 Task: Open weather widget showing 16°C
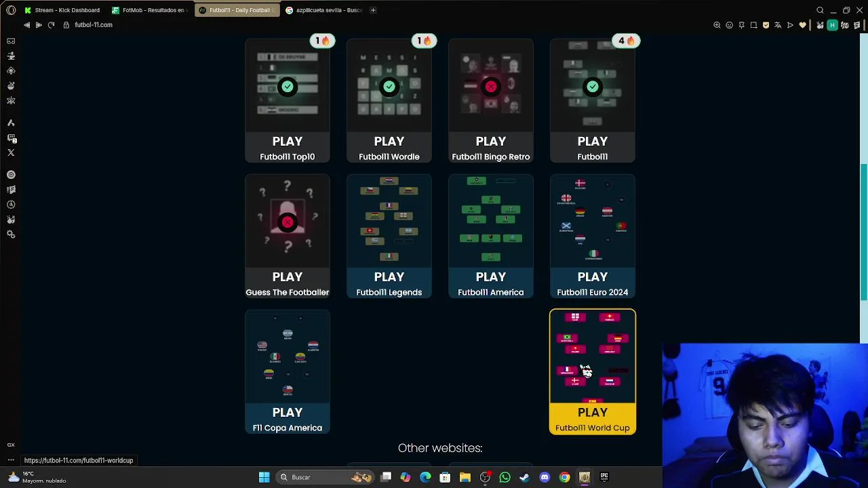[x=37, y=477]
